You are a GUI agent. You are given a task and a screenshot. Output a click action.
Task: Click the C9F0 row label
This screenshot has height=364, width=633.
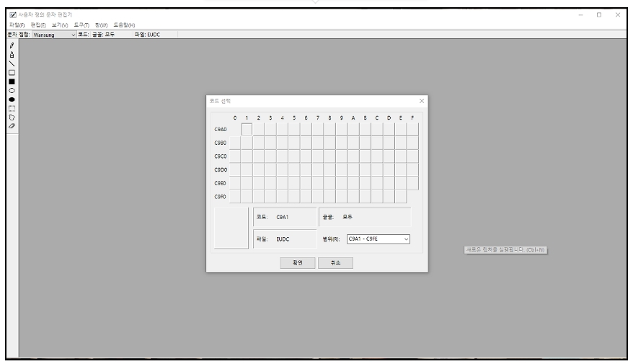tap(221, 197)
